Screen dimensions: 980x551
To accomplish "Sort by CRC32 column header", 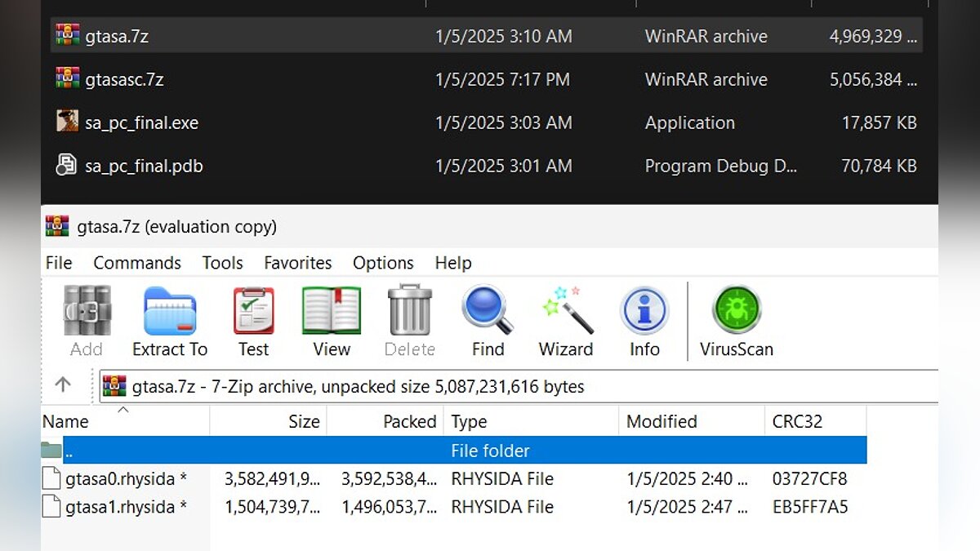I will tap(797, 421).
